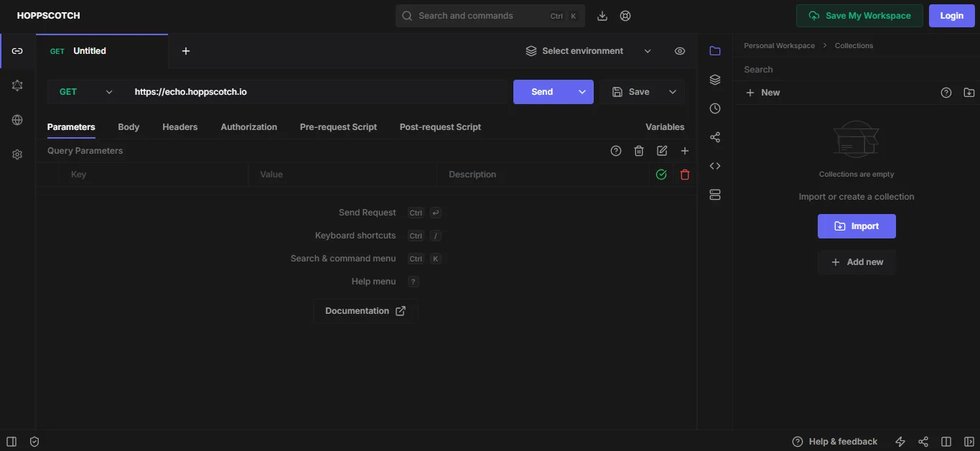Viewport: 980px width, 451px height.
Task: Open the GraphQL section in the sidebar
Action: 17,85
